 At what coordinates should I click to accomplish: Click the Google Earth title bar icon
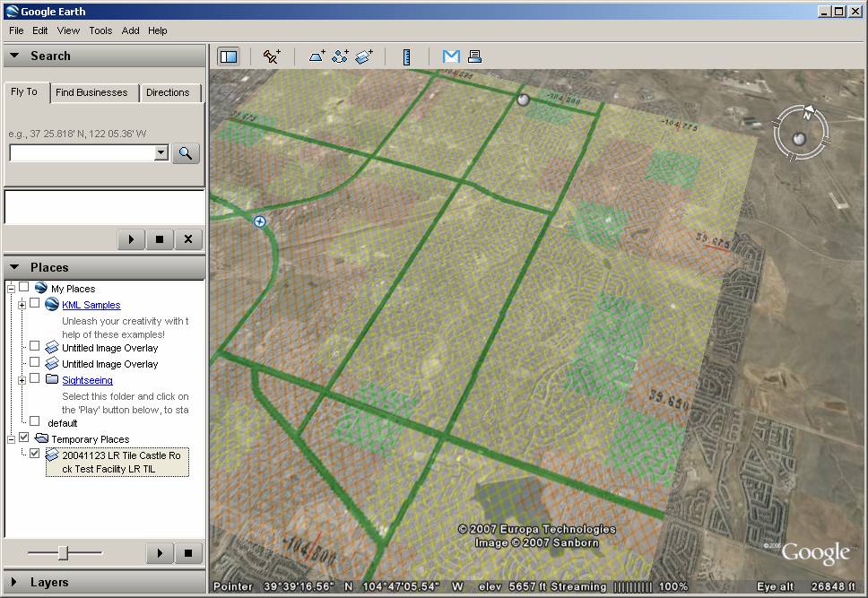click(11, 11)
